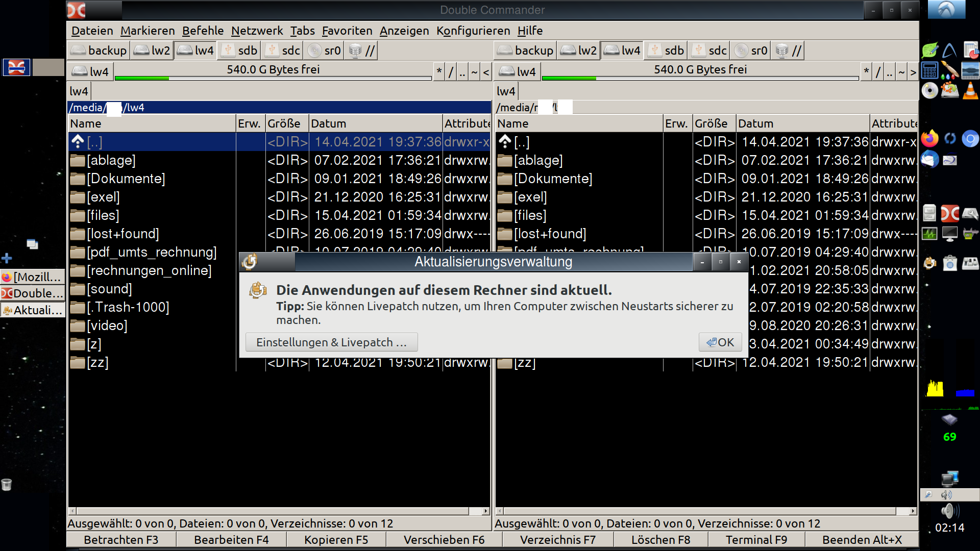Open the calculator launcher icon
Screen dimensions: 980x551
click(930, 70)
